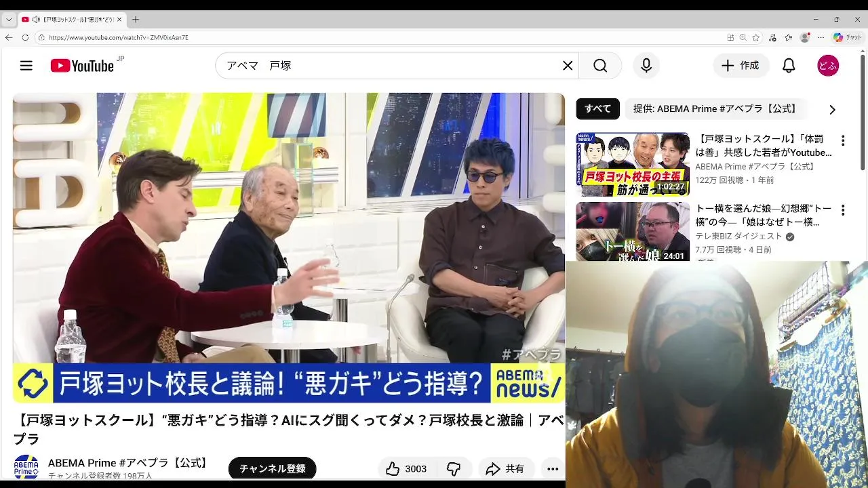Image resolution: width=868 pixels, height=488 pixels.
Task: Open the 作成 create button
Action: coord(741,66)
